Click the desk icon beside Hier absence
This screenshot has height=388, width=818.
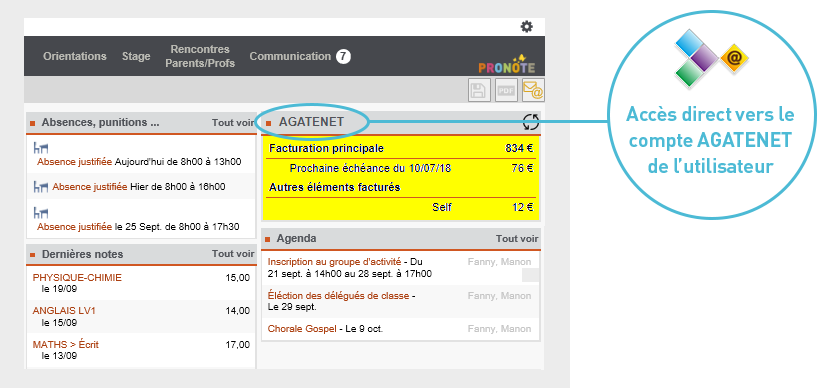click(x=41, y=187)
